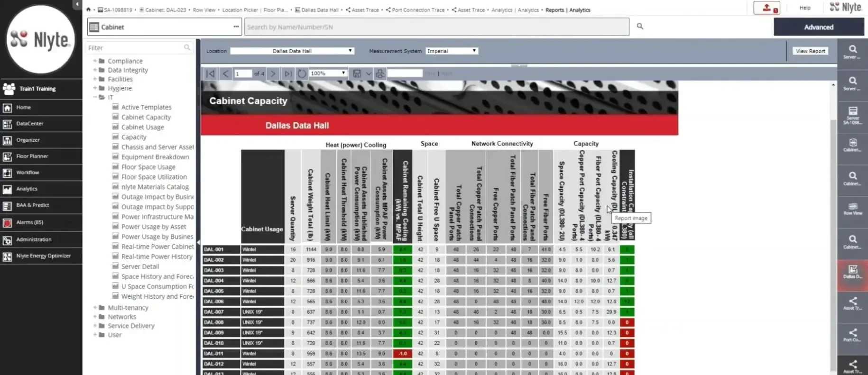
Task: Collapse the left sidebar with the arrow
Action: point(77,4)
